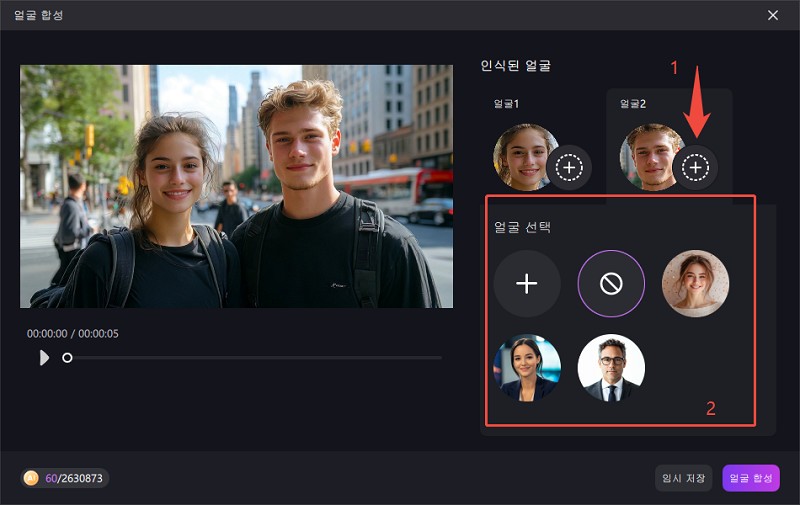This screenshot has height=505, width=800.
Task: Click the middle of the playback progress track
Action: click(255, 357)
